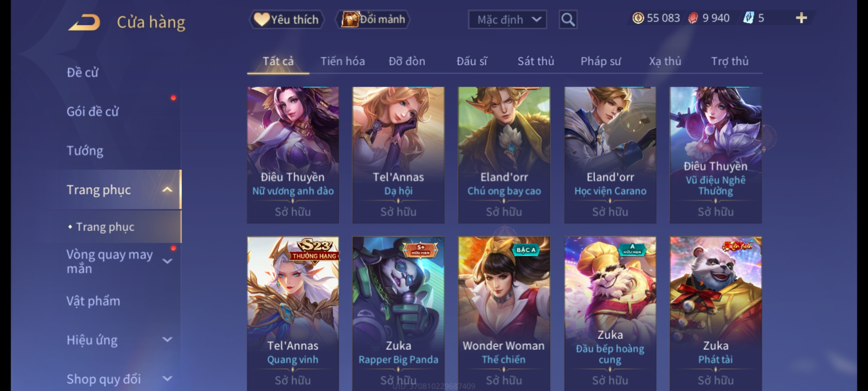Collapse the Trang phục sidebar section
Image resolution: width=868 pixels, height=391 pixels.
click(167, 189)
